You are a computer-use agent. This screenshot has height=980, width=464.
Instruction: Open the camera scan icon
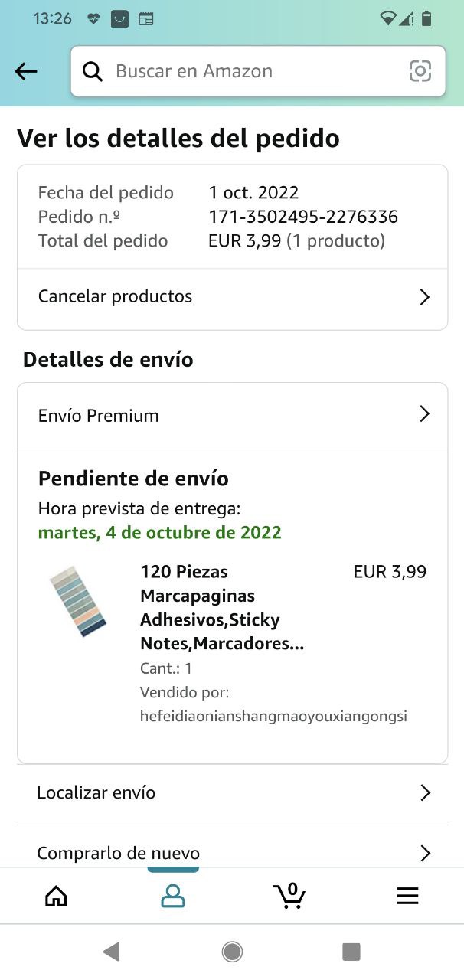point(420,71)
